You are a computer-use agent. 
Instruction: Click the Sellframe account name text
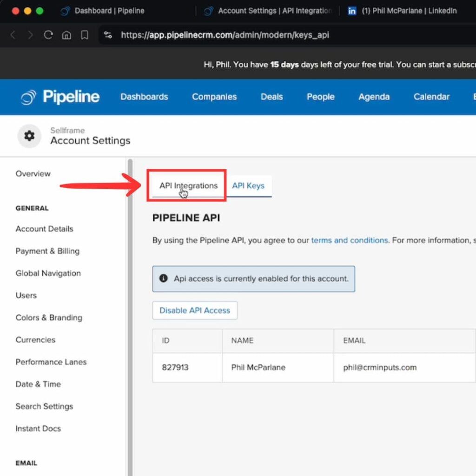pyautogui.click(x=67, y=131)
